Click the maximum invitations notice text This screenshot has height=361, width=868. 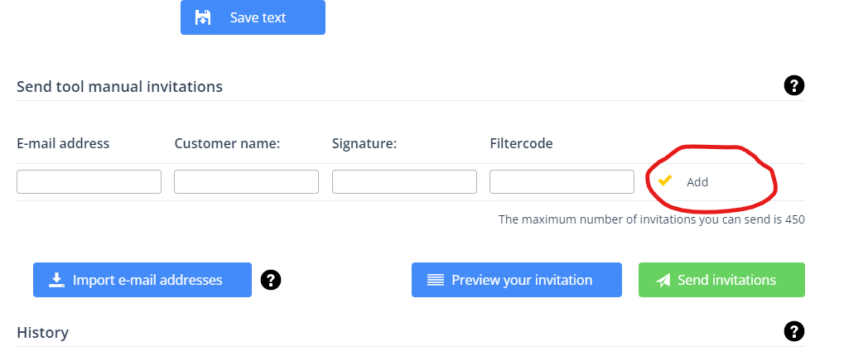(651, 220)
